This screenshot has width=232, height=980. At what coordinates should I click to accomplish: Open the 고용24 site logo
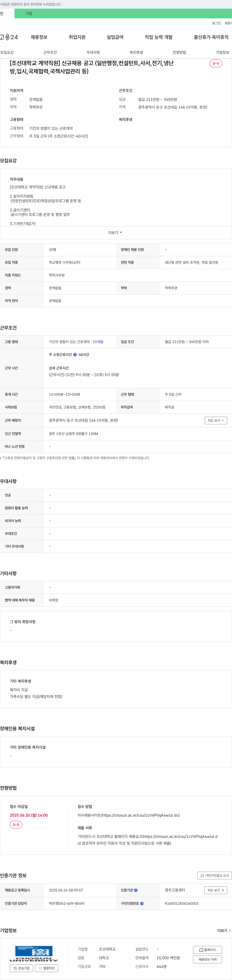coord(9,37)
